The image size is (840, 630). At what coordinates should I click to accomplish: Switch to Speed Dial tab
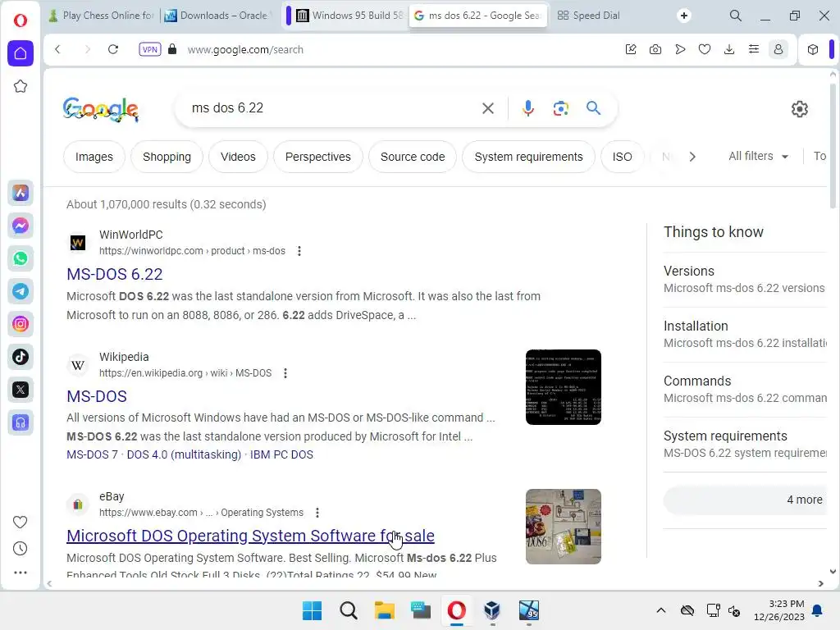pyautogui.click(x=589, y=16)
